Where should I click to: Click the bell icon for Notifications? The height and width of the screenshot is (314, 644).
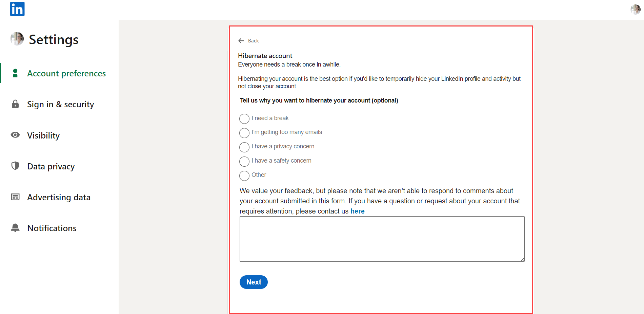point(15,227)
